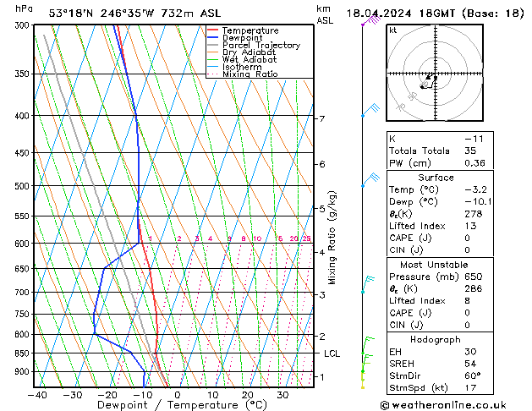Click the Most Unstable section heading
The image size is (532, 411).
(x=434, y=265)
